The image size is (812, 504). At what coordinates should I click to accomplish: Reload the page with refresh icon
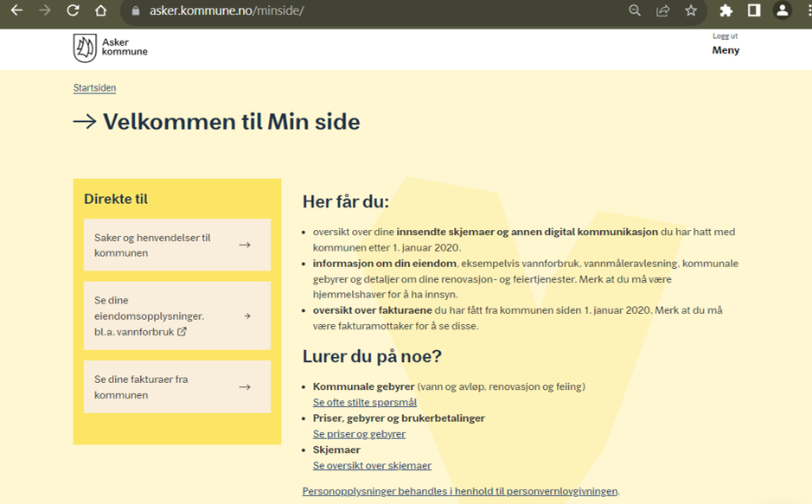pyautogui.click(x=73, y=11)
